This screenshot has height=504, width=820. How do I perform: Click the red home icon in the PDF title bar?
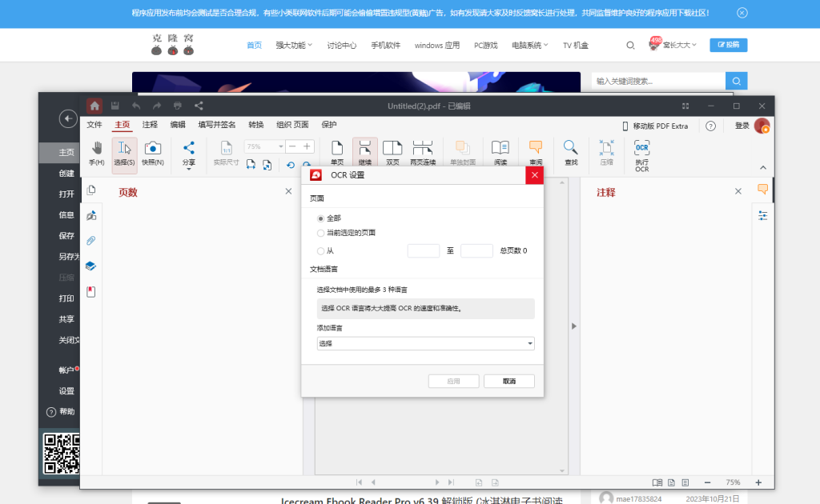(x=94, y=106)
